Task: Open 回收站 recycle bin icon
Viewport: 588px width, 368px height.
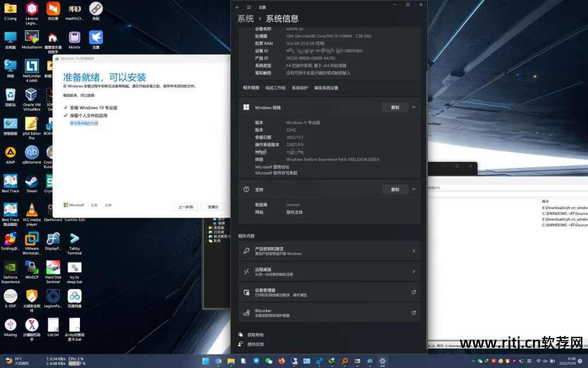Action: [10, 98]
